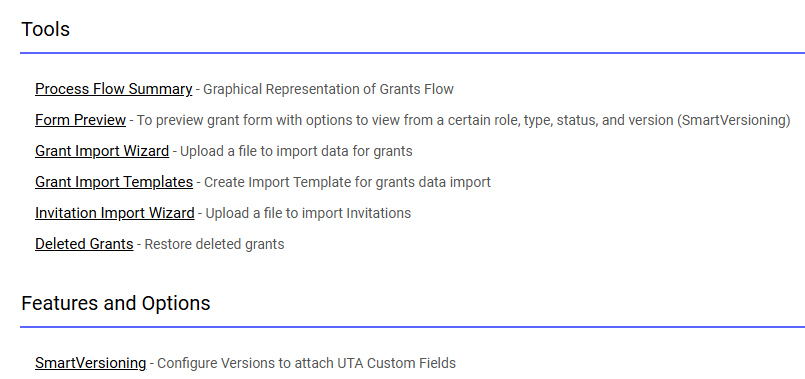Click the blue divider under Features and Options
805x379 pixels.
click(413, 327)
